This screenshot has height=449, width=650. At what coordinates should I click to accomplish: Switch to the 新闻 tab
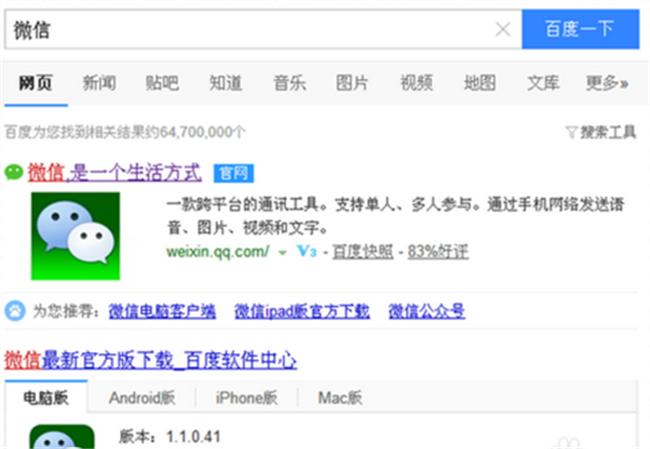[x=99, y=83]
